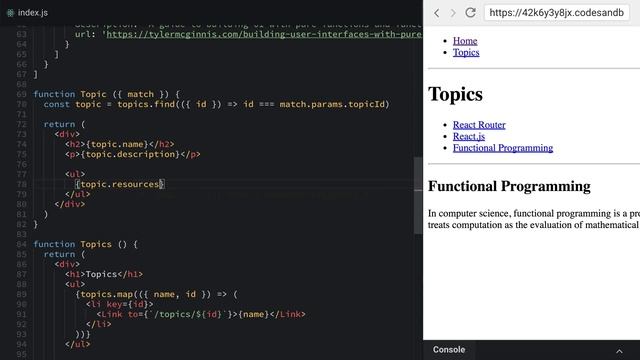Place cursor on 'function Topic' line 69

106,94
